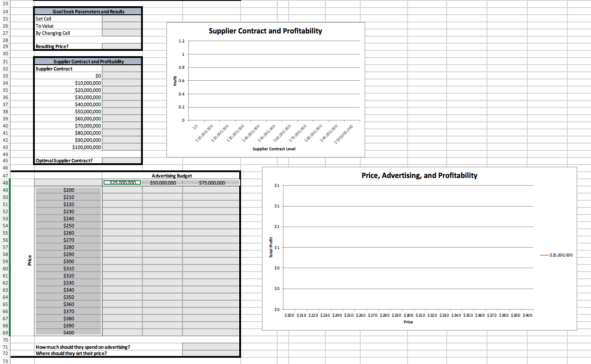Screen dimensions: 591x364
Task: Select the Set Cell input cell
Action: 121,19
